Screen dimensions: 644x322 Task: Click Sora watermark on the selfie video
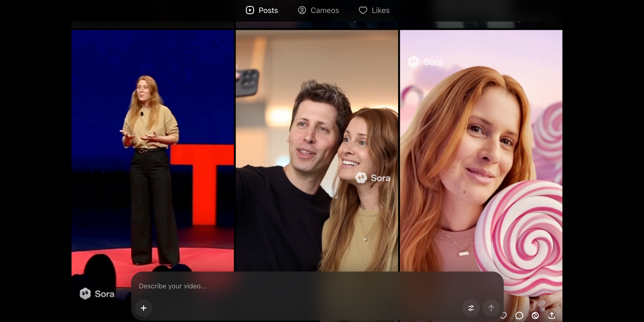click(x=373, y=178)
